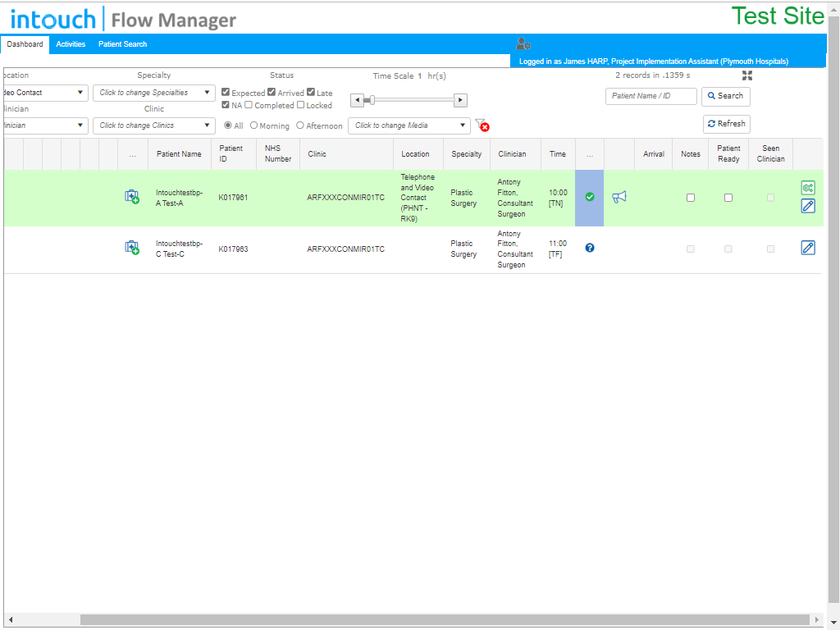
Task: Open Click to change Specialties dropdown
Action: click(153, 93)
